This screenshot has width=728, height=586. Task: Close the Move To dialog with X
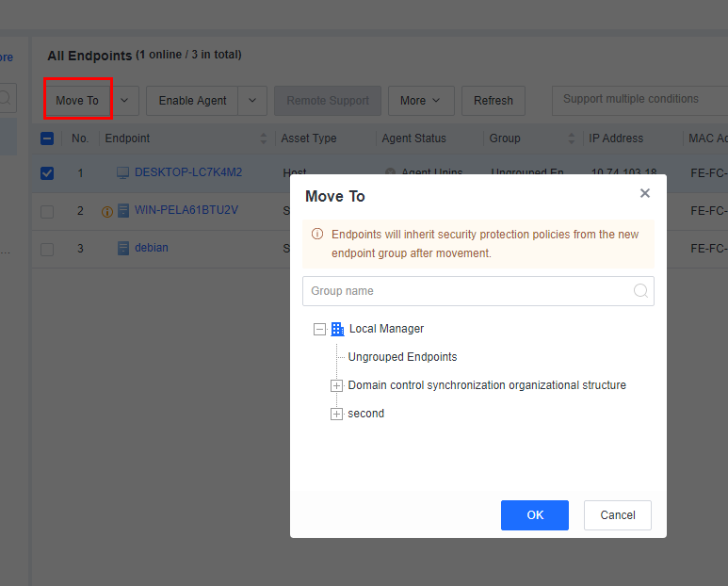click(x=645, y=193)
